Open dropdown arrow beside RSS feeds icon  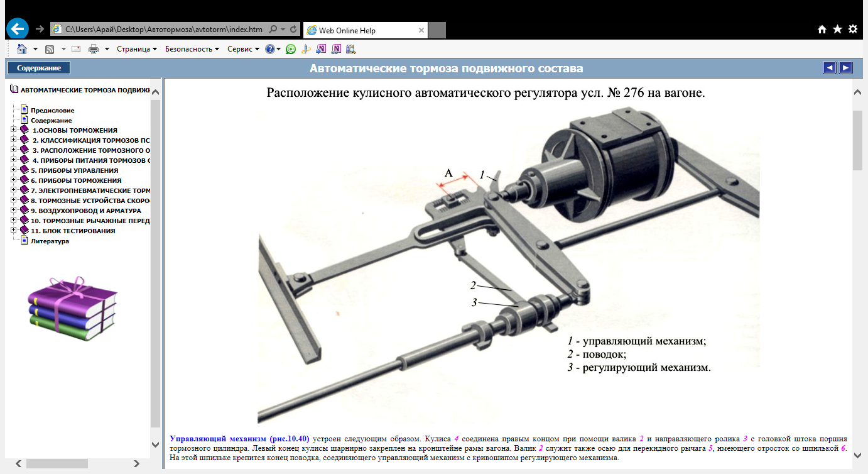click(63, 49)
